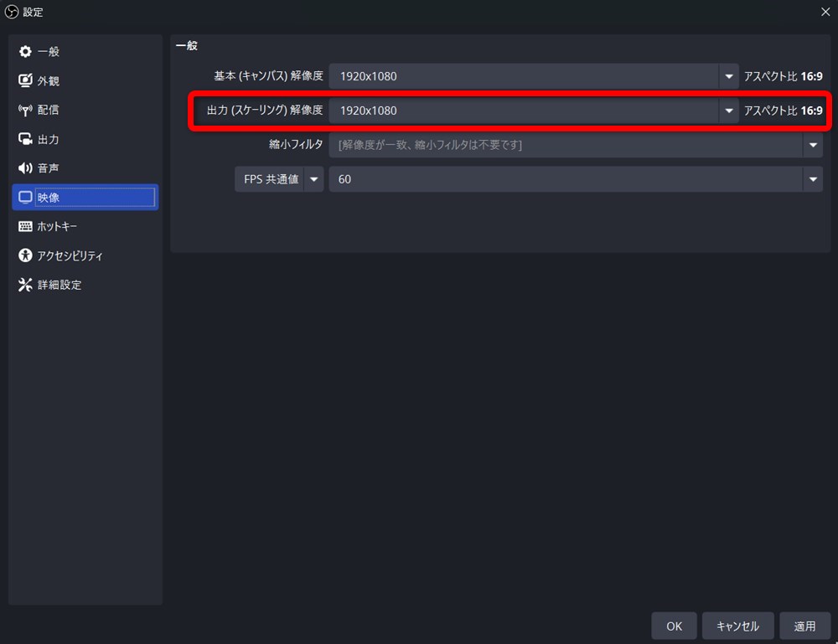
Task: Go to アクセシビリティ settings
Action: [x=85, y=255]
